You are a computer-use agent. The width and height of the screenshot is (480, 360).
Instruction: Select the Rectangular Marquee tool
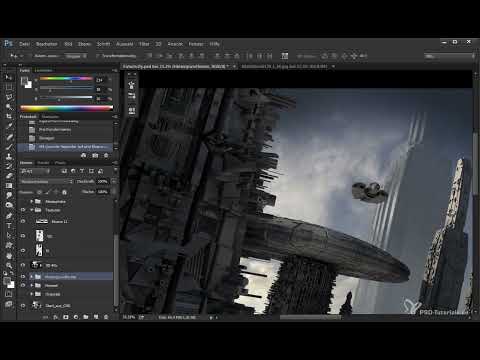pos(9,87)
